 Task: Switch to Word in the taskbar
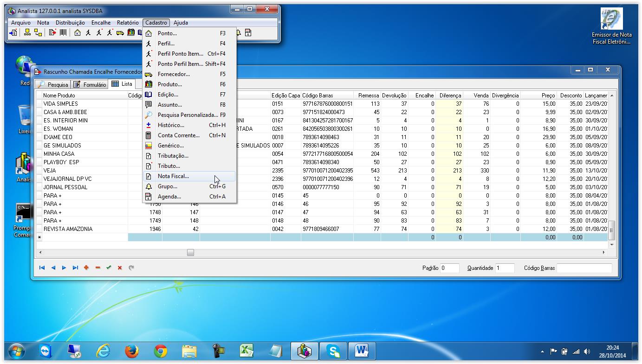click(362, 351)
